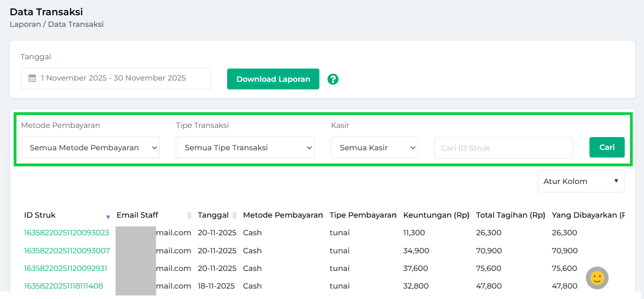Open the Semua Metode Pembayaran dropdown
The height and width of the screenshot is (299, 644).
[x=90, y=148]
